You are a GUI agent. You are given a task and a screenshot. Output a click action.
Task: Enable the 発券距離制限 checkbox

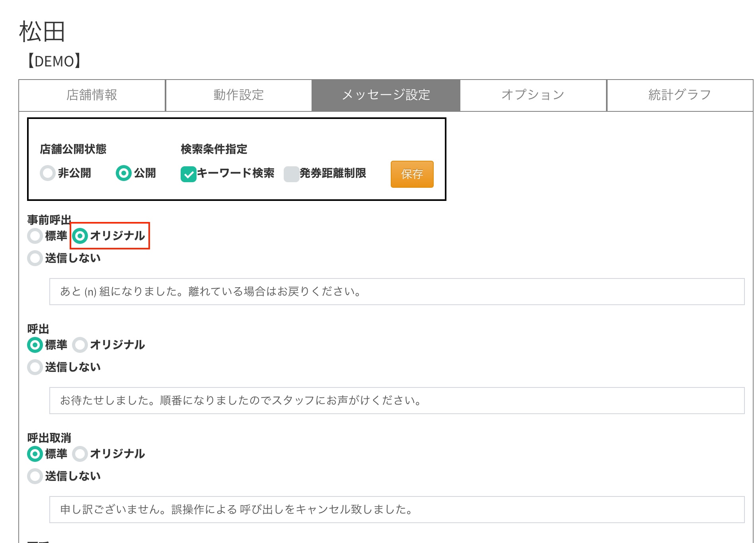(292, 174)
